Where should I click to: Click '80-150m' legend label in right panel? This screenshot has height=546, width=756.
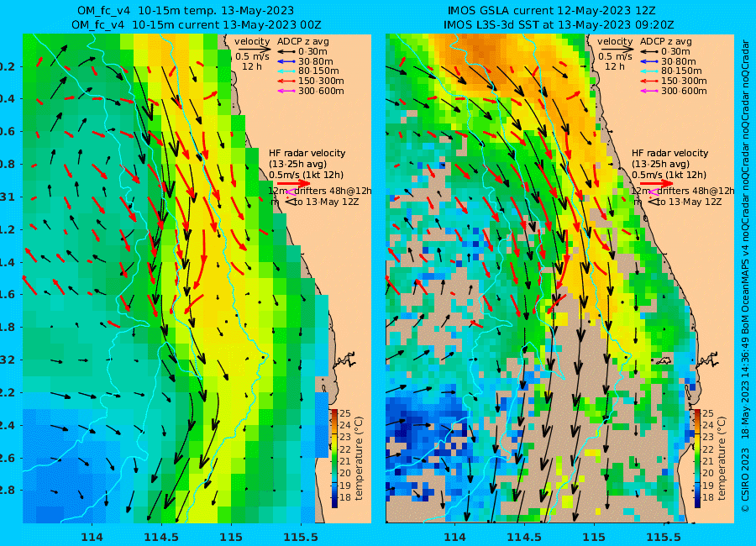(x=681, y=71)
